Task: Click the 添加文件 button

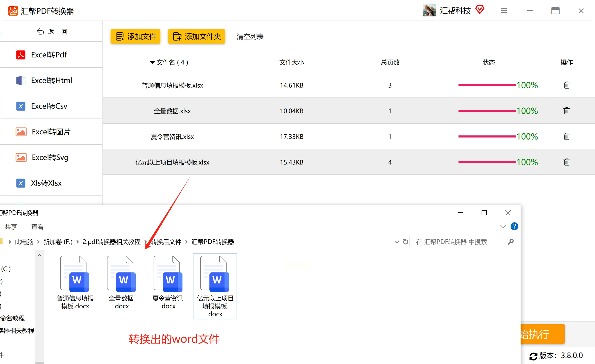Action: (135, 36)
